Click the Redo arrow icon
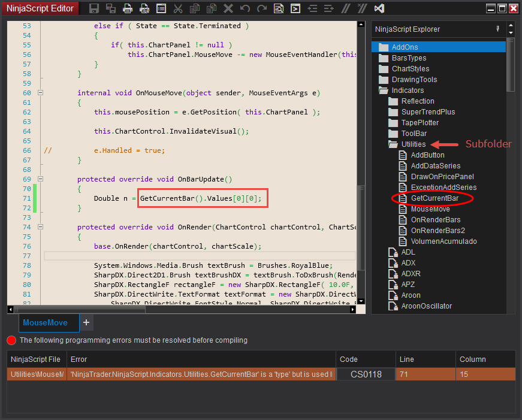 pos(262,8)
